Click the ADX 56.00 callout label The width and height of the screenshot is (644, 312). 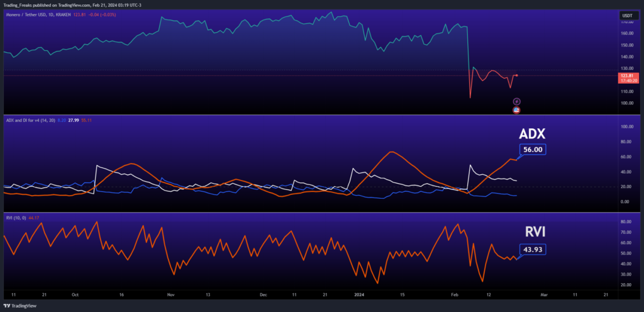tap(532, 150)
